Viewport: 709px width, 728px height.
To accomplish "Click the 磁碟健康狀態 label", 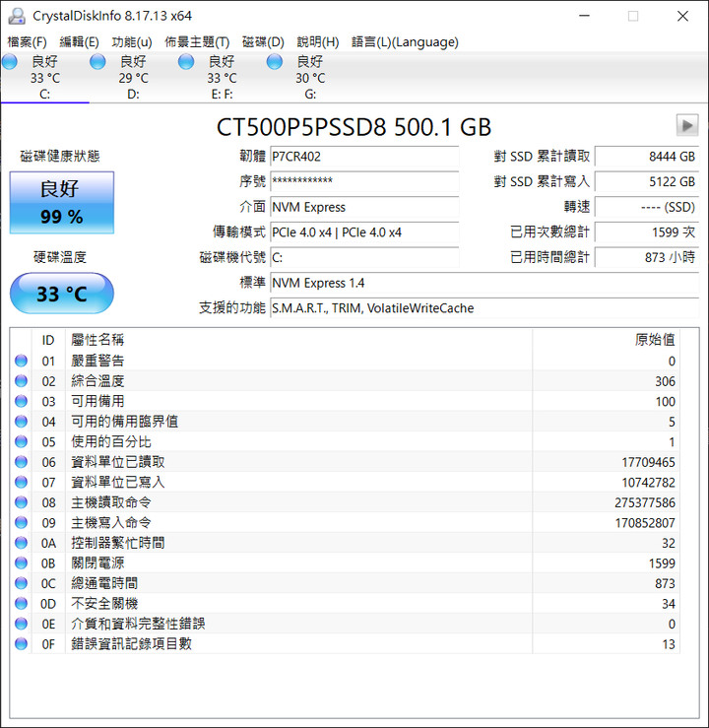I will (60, 156).
